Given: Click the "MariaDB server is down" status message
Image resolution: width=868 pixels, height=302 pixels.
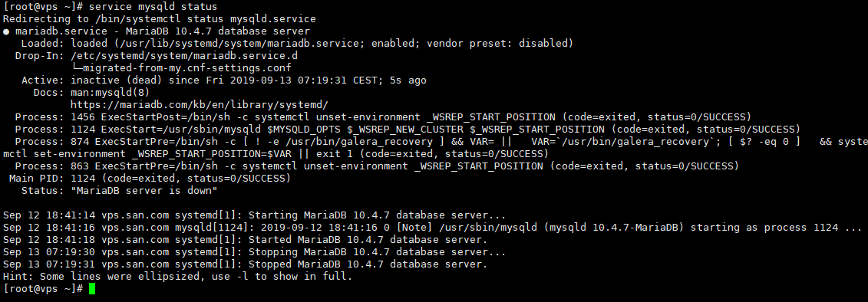Looking at the screenshot, I should pyautogui.click(x=144, y=190).
